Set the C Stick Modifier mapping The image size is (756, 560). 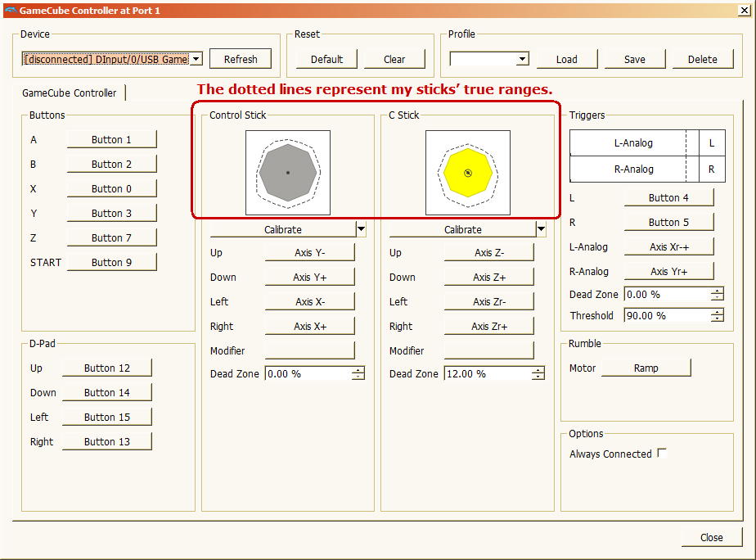[x=489, y=350]
